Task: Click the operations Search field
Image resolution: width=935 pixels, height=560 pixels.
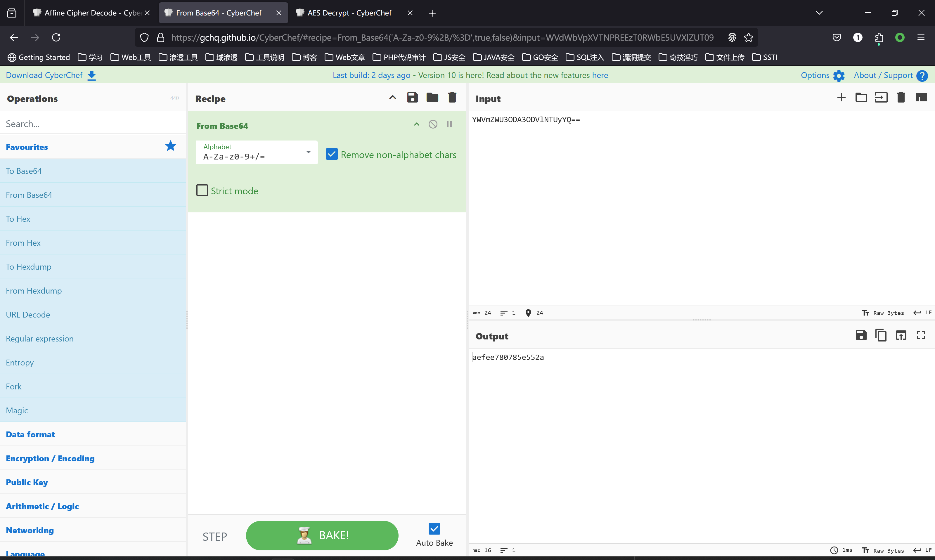Action: (x=92, y=124)
